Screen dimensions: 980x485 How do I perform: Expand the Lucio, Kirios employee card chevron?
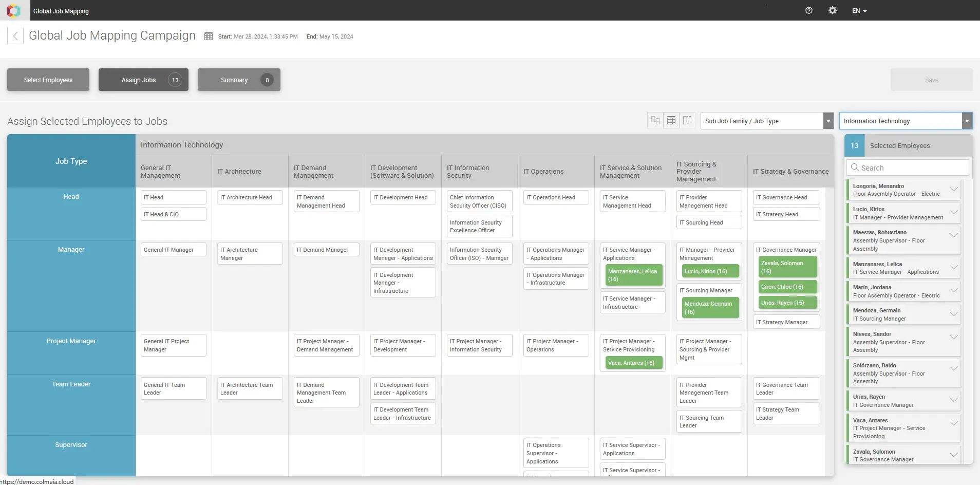click(953, 213)
